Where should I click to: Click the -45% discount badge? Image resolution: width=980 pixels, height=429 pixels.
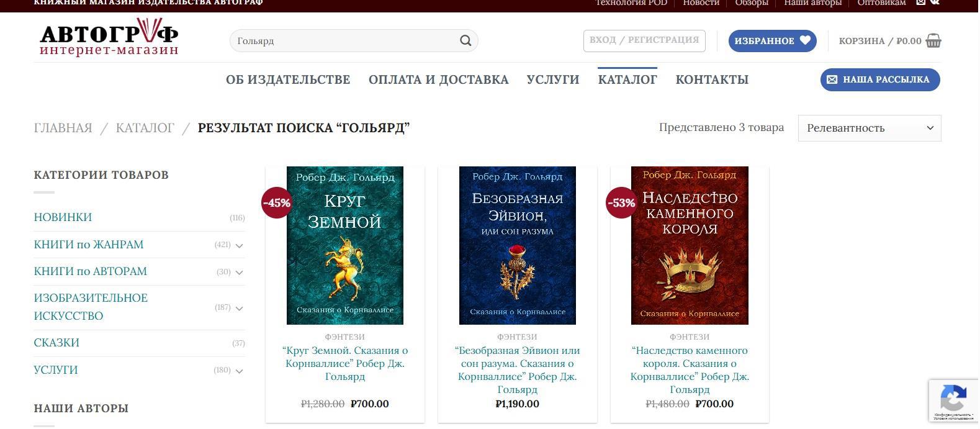pos(276,202)
